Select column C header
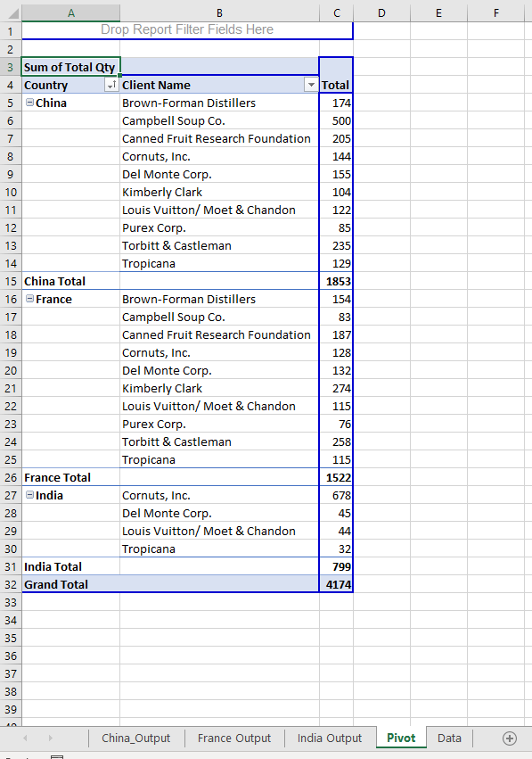The height and width of the screenshot is (759, 532). [337, 13]
